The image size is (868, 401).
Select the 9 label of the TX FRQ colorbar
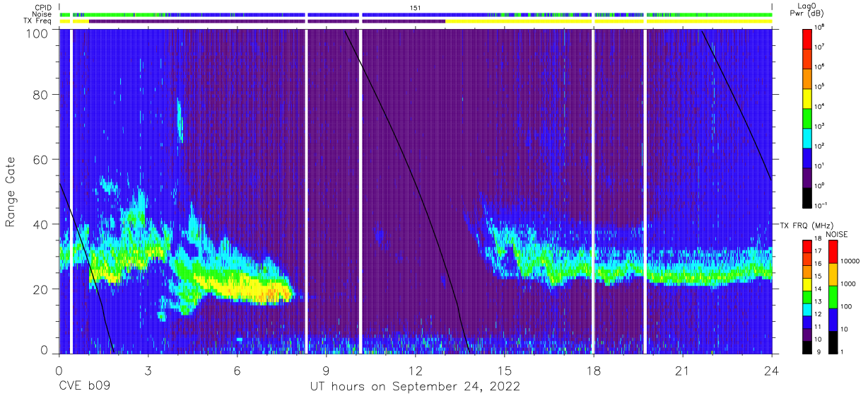[x=821, y=351]
